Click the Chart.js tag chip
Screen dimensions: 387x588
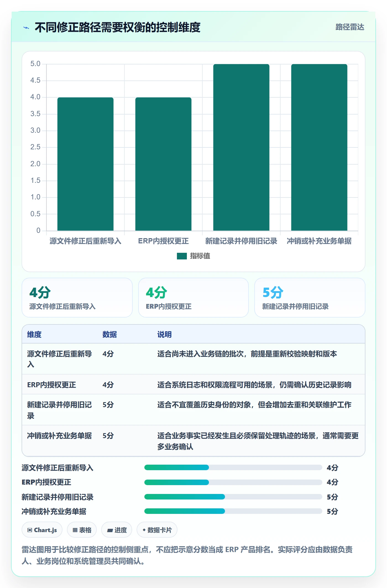[x=42, y=530]
